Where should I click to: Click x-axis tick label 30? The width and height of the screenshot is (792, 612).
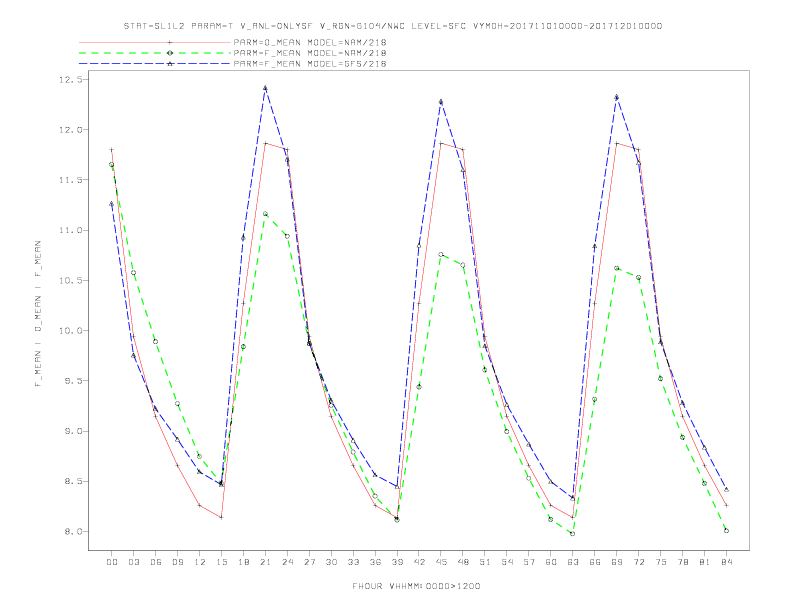[x=331, y=562]
